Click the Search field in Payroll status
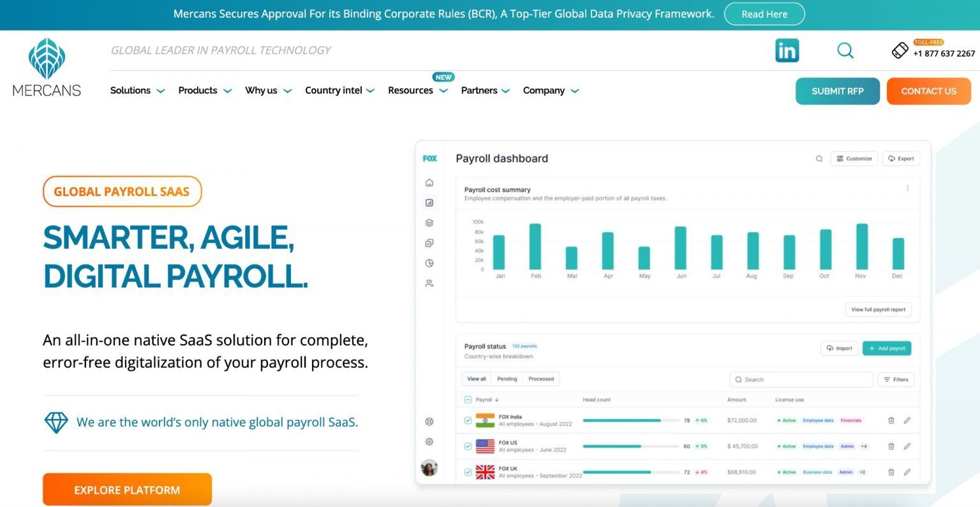 801,379
